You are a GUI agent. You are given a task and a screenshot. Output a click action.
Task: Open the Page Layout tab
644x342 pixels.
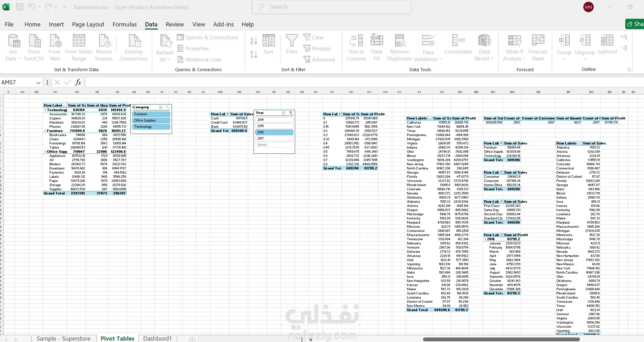pyautogui.click(x=88, y=24)
